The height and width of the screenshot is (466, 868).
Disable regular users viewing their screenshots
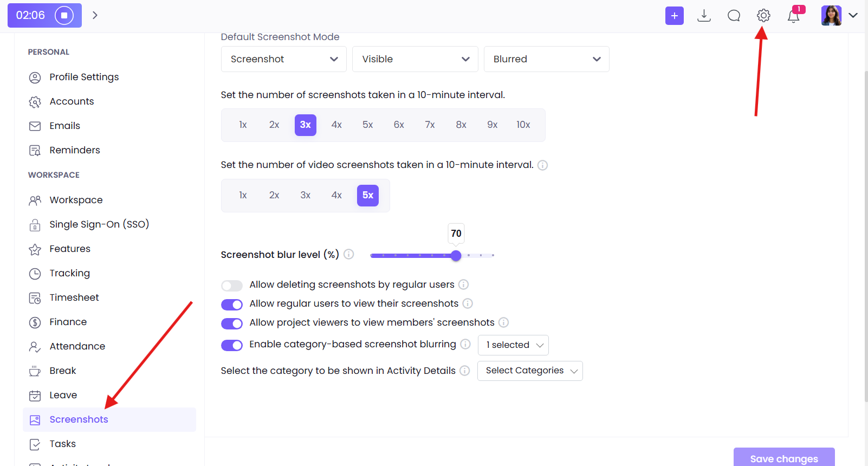(x=232, y=305)
